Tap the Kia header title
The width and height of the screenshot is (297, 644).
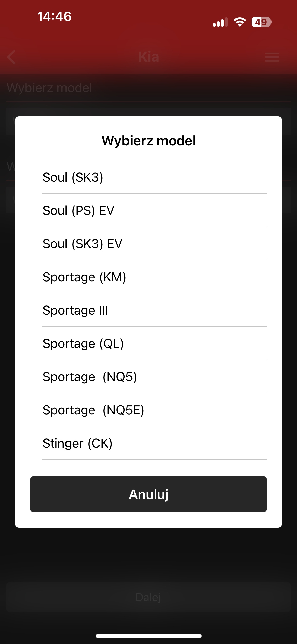pyautogui.click(x=149, y=57)
